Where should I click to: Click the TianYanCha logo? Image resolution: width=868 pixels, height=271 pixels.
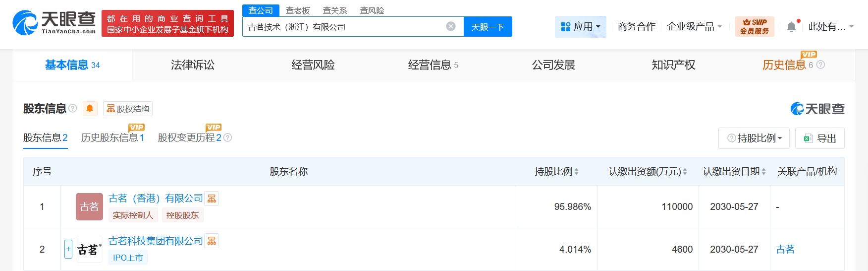tap(54, 23)
